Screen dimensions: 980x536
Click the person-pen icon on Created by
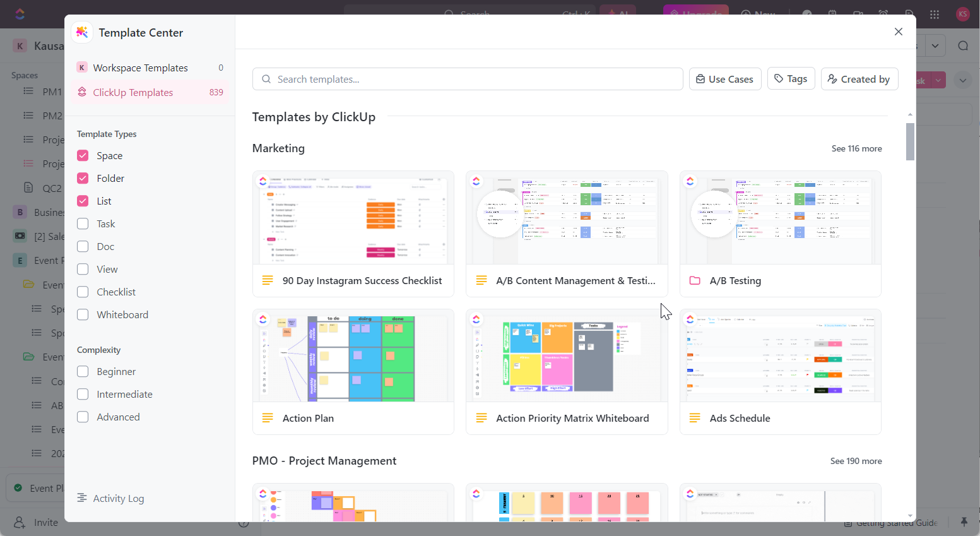coord(833,79)
